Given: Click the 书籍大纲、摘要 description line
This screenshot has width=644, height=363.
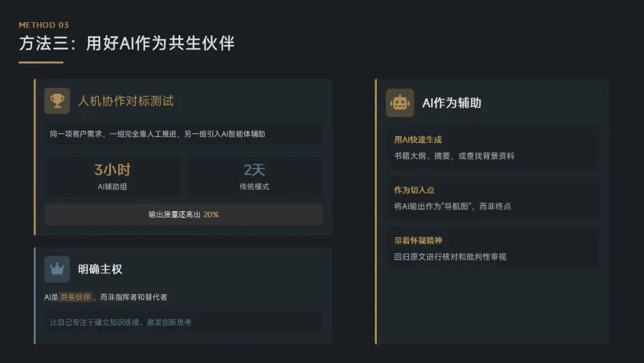Looking at the screenshot, I should tap(454, 156).
